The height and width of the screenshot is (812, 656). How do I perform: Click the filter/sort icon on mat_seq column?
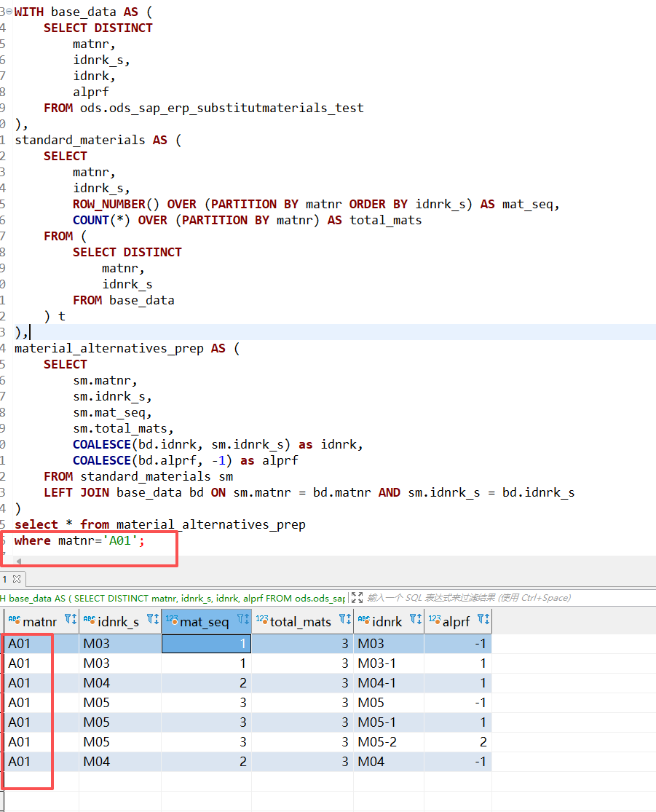point(243,620)
